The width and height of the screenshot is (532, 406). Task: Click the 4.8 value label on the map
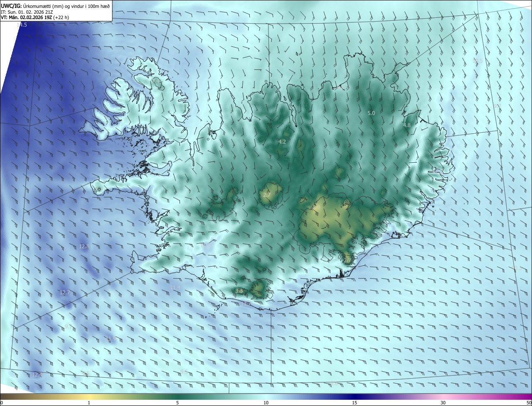(x=407, y=125)
